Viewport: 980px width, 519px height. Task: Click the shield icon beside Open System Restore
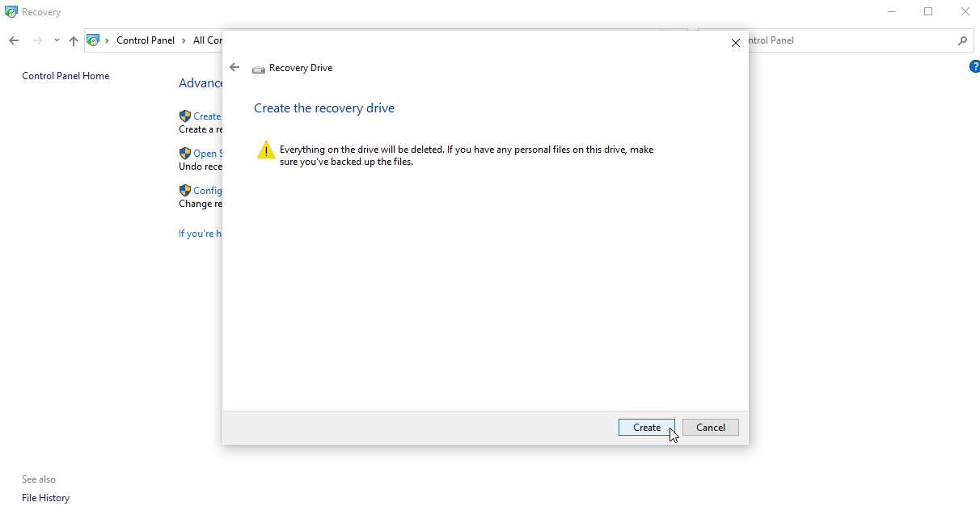coord(185,153)
